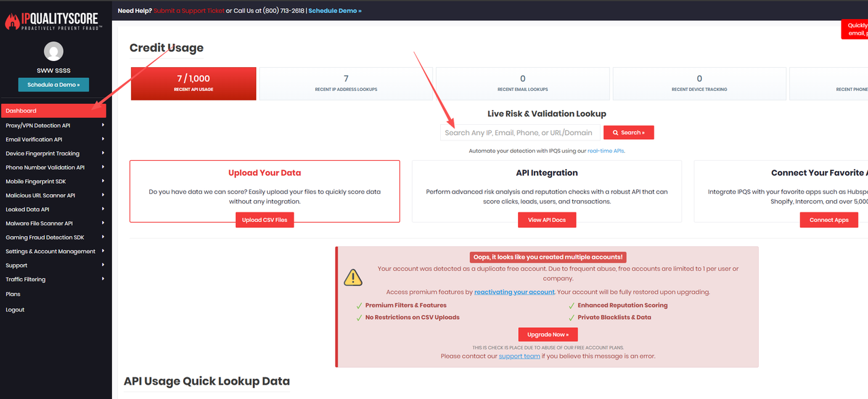Click the Upgrade Now button
This screenshot has width=868, height=399.
548,335
